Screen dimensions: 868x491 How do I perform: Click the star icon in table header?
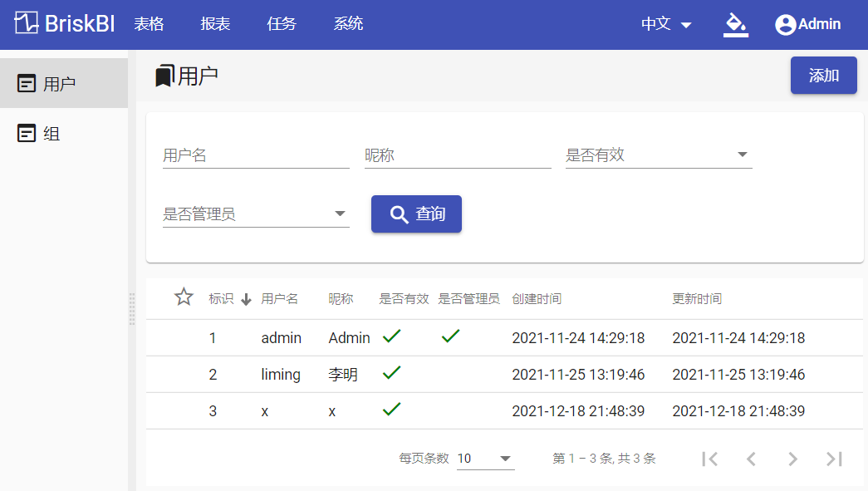184,297
